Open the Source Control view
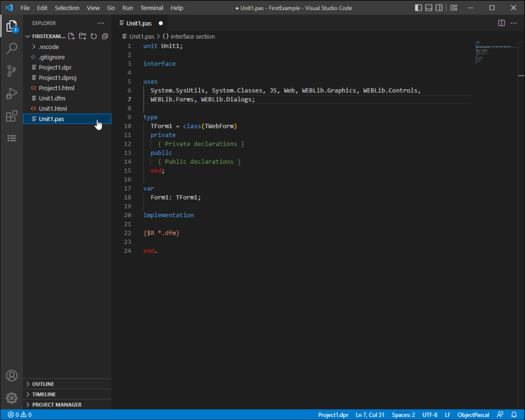525x420 pixels. pyautogui.click(x=12, y=71)
